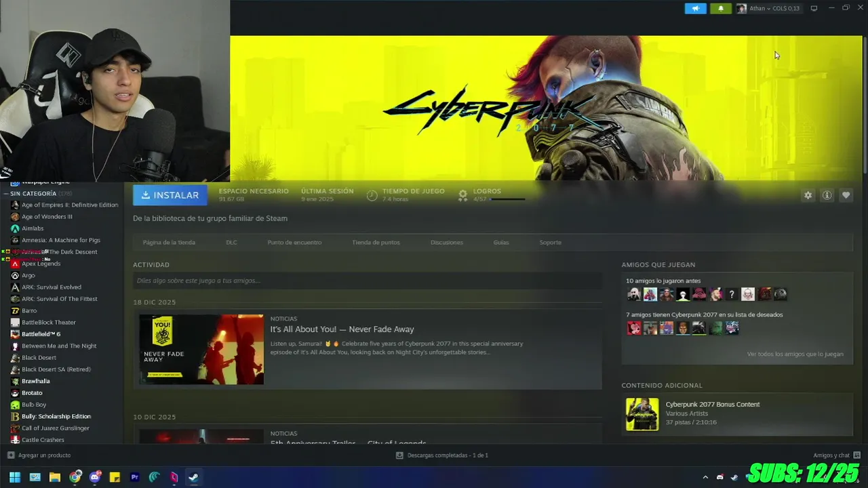868x488 pixels.
Task: Click the Brawlhalla game icon
Action: tap(15, 382)
